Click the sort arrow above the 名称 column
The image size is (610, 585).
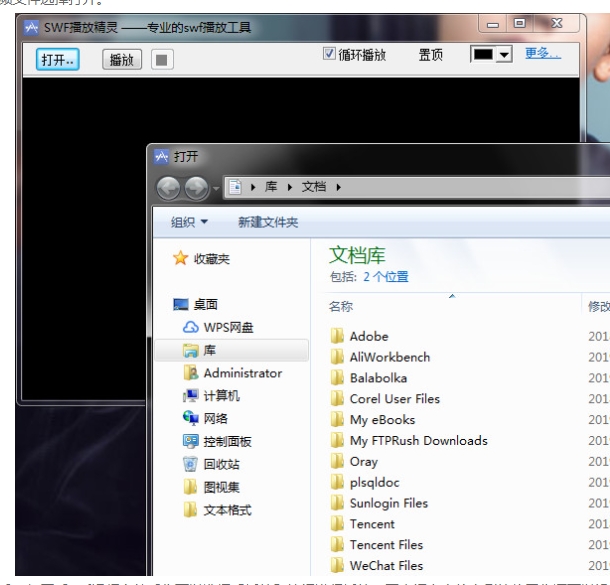tap(452, 296)
